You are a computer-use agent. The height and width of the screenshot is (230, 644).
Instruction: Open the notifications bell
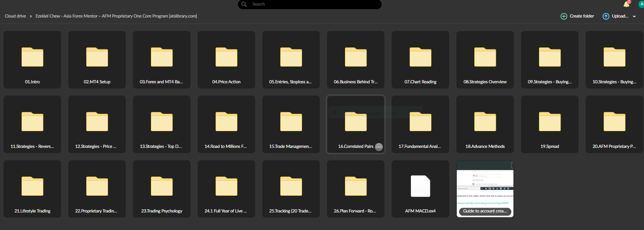pos(626,4)
